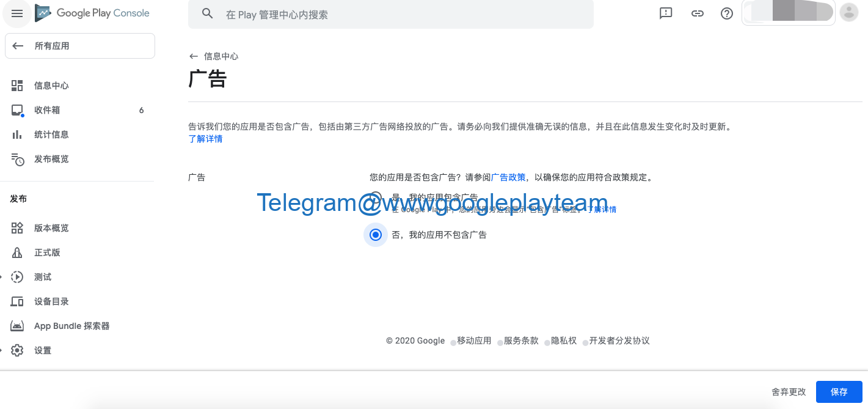Click the back arrow before 信息中心 breadcrumb
Image resolution: width=868 pixels, height=409 pixels.
[194, 56]
